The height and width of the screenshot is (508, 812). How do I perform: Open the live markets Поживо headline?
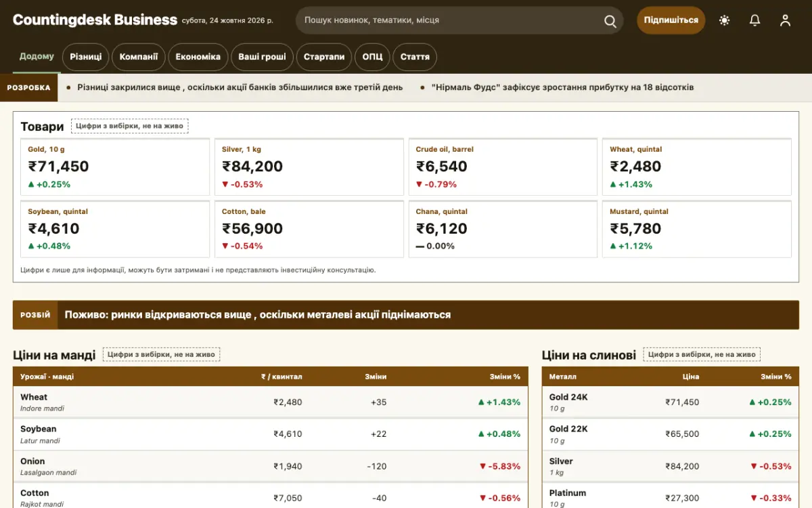coord(258,315)
